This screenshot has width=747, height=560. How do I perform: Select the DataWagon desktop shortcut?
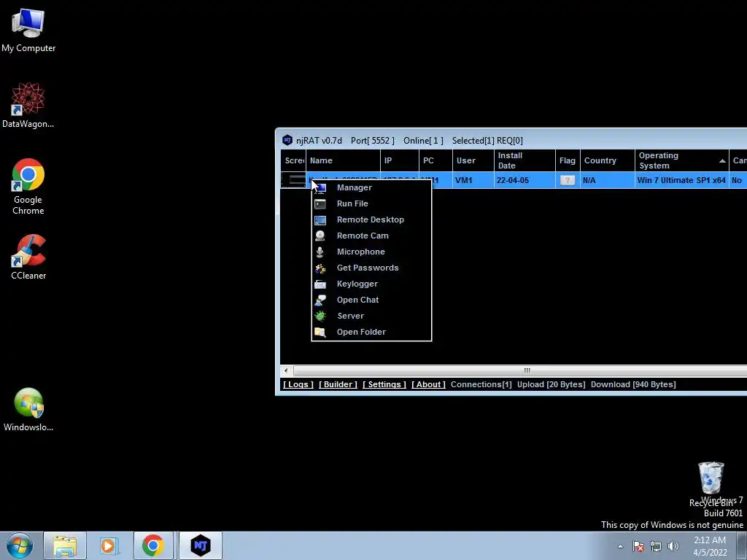pos(28,105)
